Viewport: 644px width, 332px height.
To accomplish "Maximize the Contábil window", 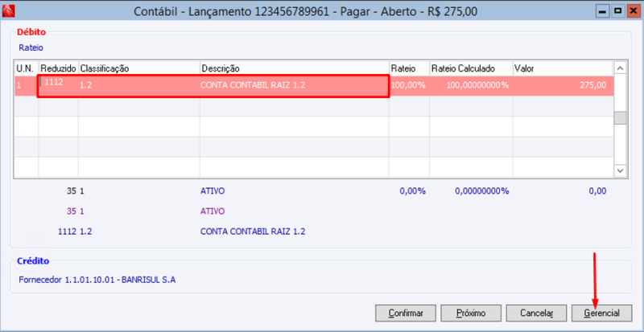I will click(x=617, y=11).
